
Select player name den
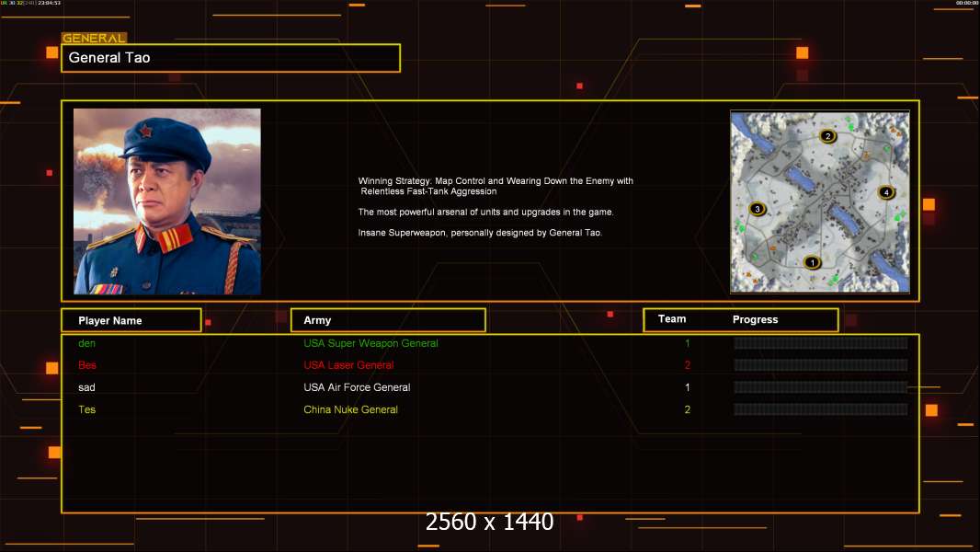[x=86, y=343]
